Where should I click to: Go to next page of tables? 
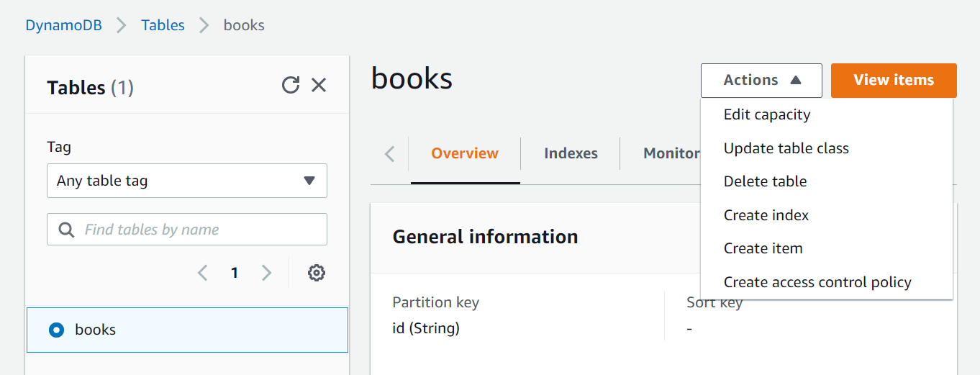tap(267, 273)
